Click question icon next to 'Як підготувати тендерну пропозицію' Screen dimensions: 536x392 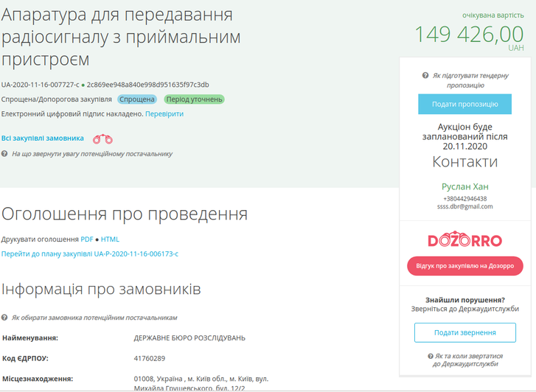click(425, 75)
